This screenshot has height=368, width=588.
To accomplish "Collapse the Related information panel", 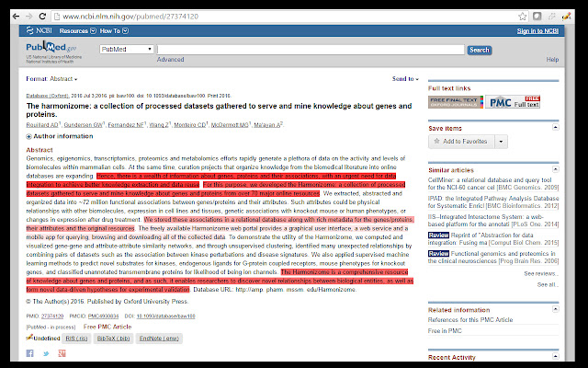I will [x=554, y=310].
